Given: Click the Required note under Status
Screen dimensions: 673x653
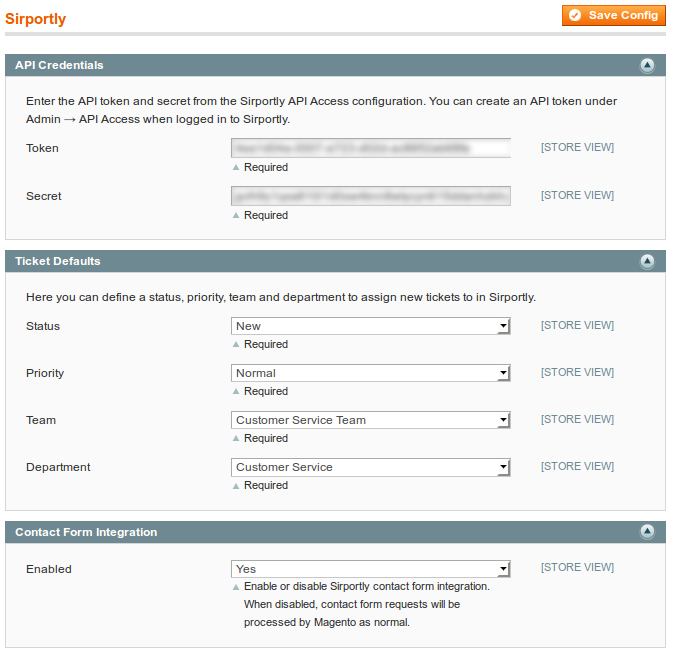Looking at the screenshot, I should [266, 344].
